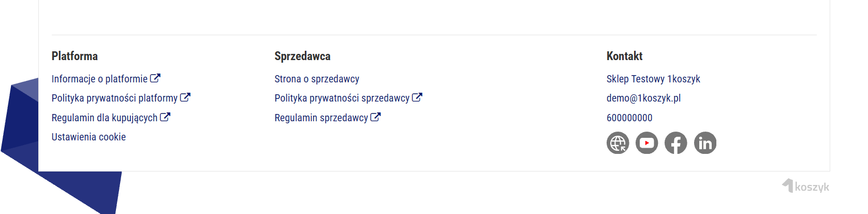Click external-link icon beside Informacje o platformie
868x214 pixels.
click(x=155, y=78)
